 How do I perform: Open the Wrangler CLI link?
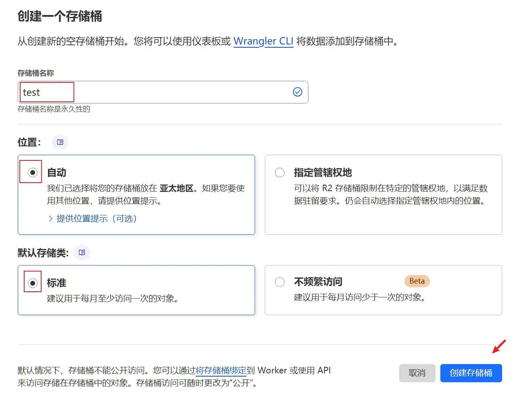click(263, 41)
